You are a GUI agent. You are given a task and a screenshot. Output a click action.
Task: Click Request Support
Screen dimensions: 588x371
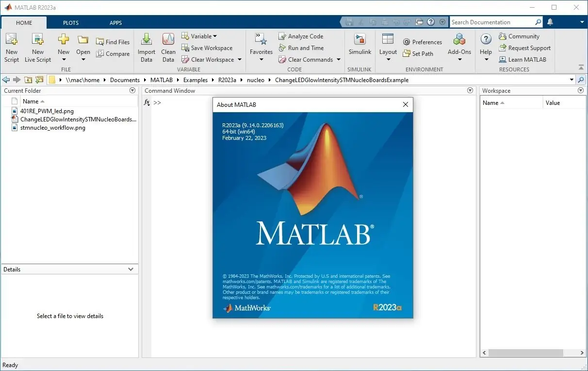point(524,48)
